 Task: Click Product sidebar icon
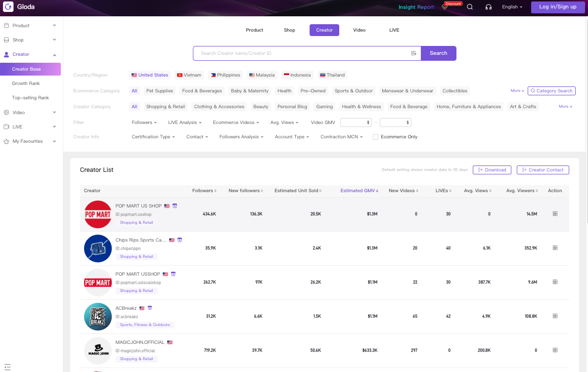[6, 26]
